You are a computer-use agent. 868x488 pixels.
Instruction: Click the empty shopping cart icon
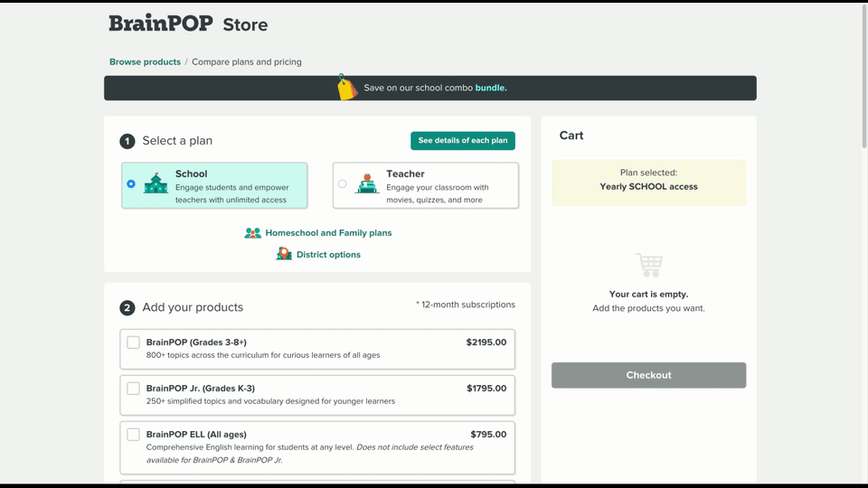point(649,265)
